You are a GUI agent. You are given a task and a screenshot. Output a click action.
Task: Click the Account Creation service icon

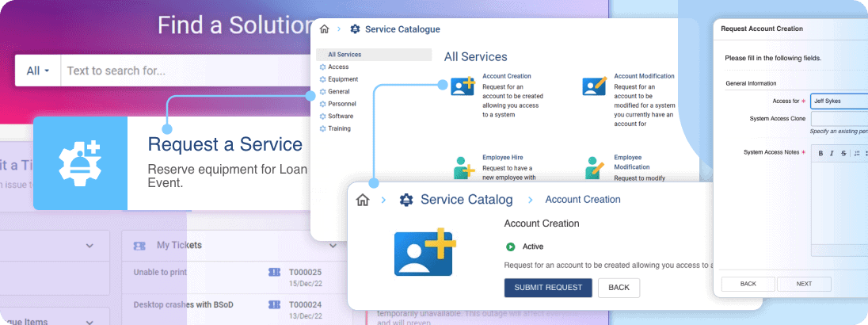[462, 86]
